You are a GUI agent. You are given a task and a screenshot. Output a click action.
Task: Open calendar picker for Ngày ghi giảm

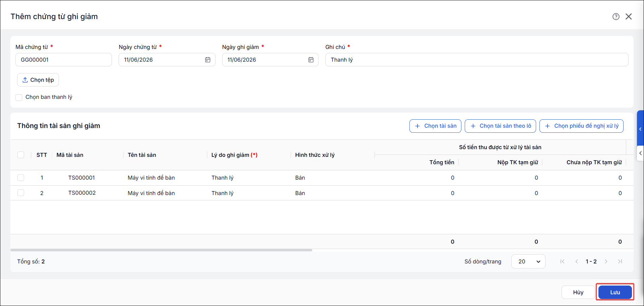click(311, 60)
